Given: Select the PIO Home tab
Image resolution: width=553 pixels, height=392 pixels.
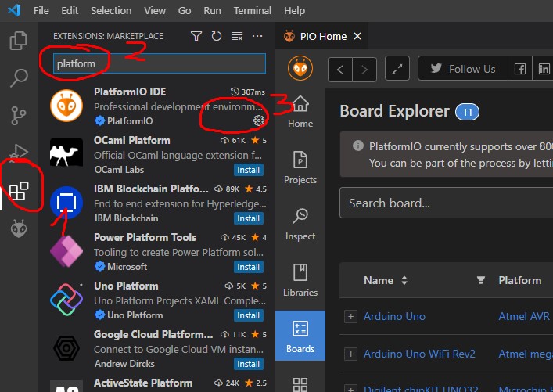Looking at the screenshot, I should [x=321, y=36].
